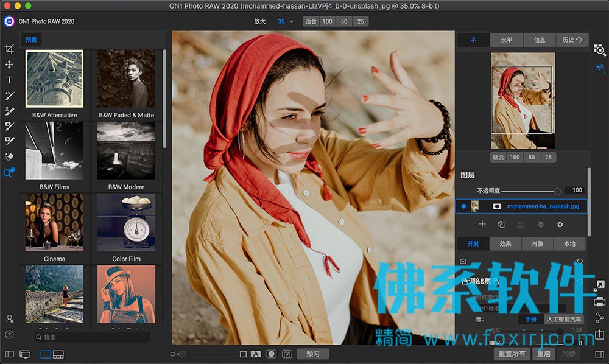Click the 预习 preview button
Viewport: 609px width, 364px height.
pyautogui.click(x=312, y=354)
